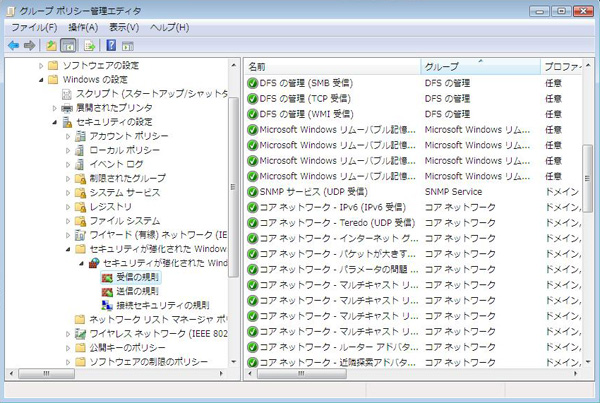Open the ヘルプ(H) menu

pos(170,28)
